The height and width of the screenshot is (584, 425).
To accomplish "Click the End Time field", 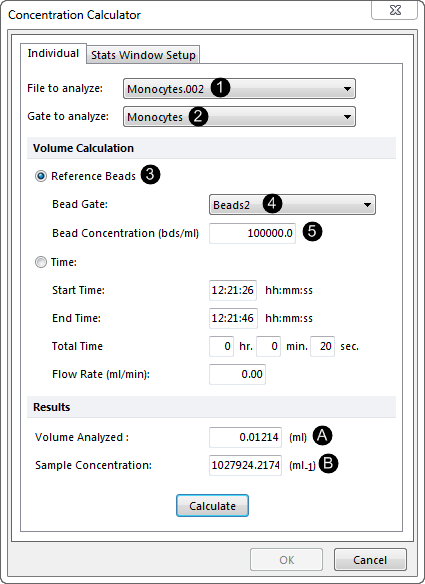I will (x=233, y=318).
